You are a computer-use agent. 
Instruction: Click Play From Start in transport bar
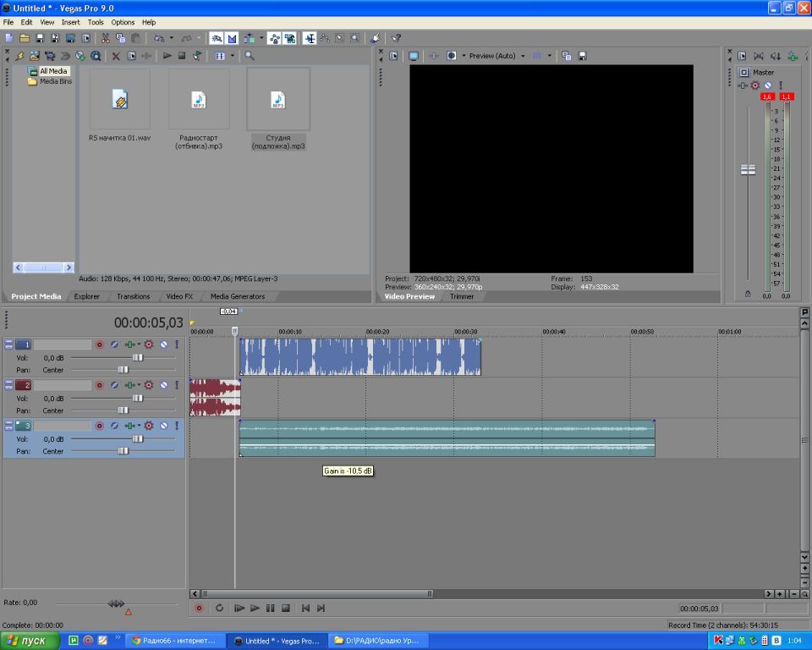click(239, 608)
